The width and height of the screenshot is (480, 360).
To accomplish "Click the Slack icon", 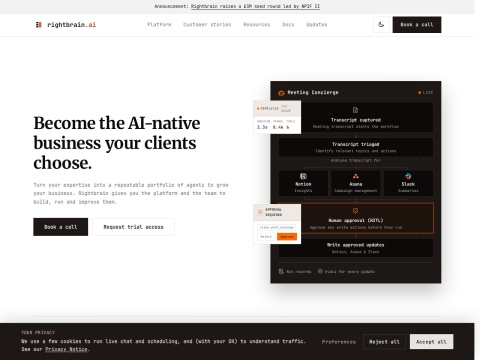I will point(408,176).
